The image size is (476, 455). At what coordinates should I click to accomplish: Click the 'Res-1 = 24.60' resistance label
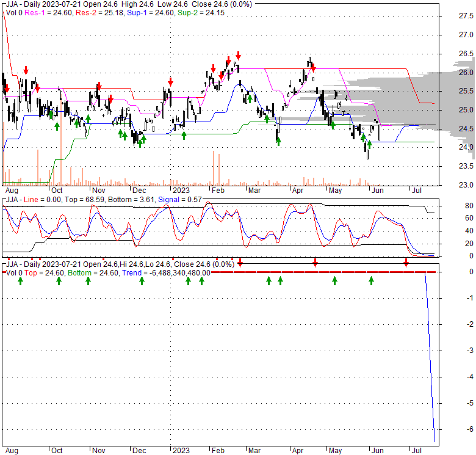click(49, 13)
